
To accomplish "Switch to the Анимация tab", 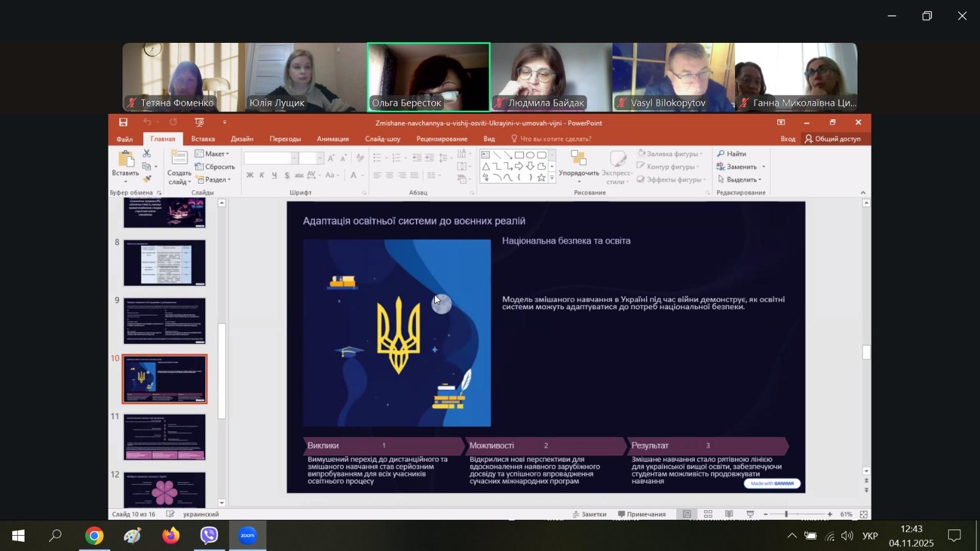I will (333, 139).
